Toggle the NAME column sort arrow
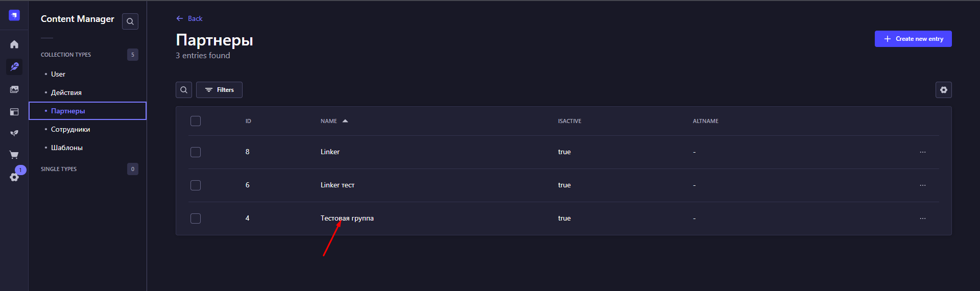Screen dimensions: 980x291 [x=345, y=121]
